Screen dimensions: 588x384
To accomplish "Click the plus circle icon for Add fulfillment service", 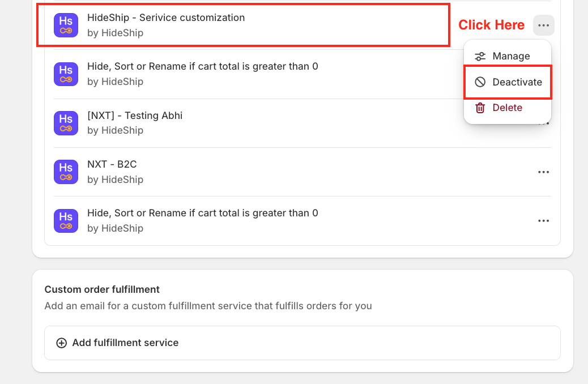I will point(61,343).
